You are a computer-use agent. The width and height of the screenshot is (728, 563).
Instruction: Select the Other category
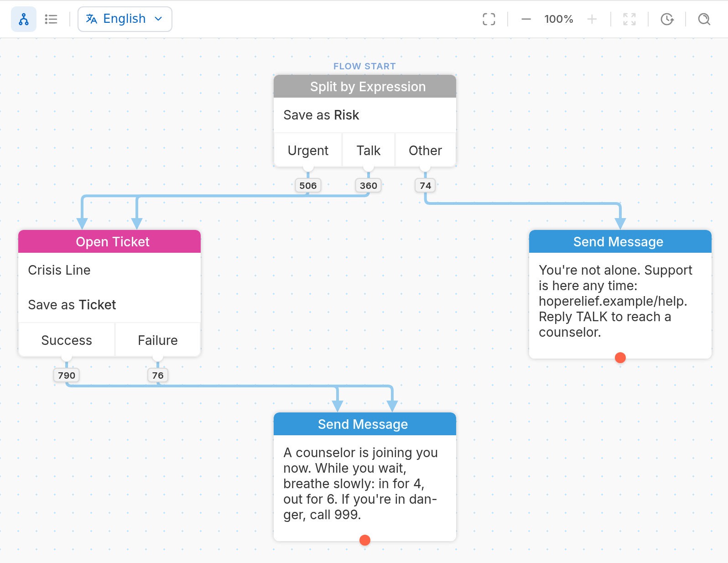point(425,151)
